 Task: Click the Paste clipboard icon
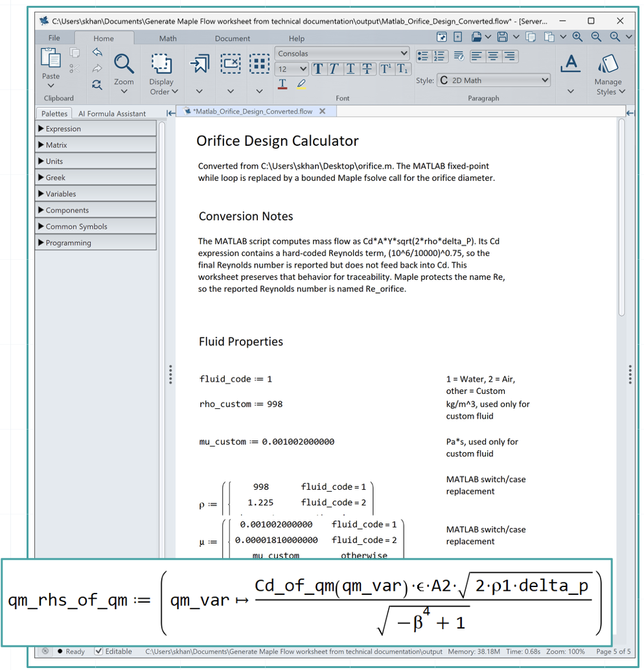[51, 58]
